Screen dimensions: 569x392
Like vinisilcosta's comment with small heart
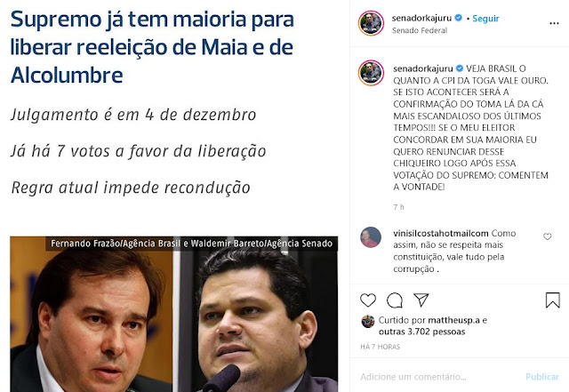click(548, 236)
